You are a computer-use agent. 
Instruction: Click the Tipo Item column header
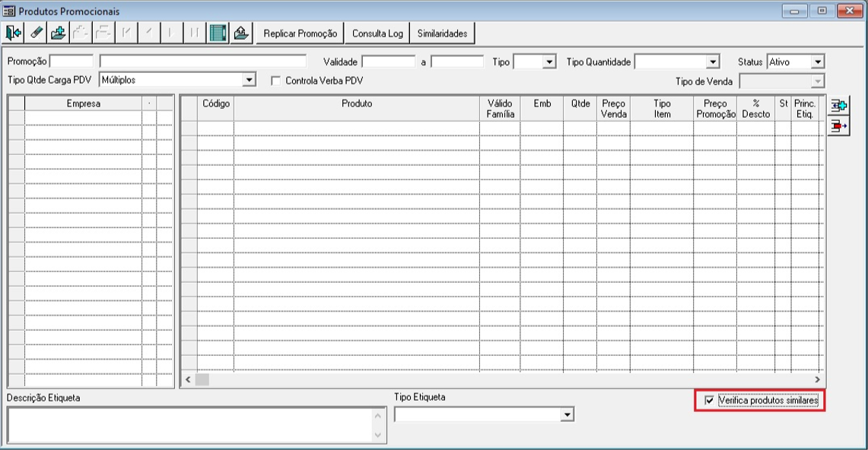pos(662,109)
